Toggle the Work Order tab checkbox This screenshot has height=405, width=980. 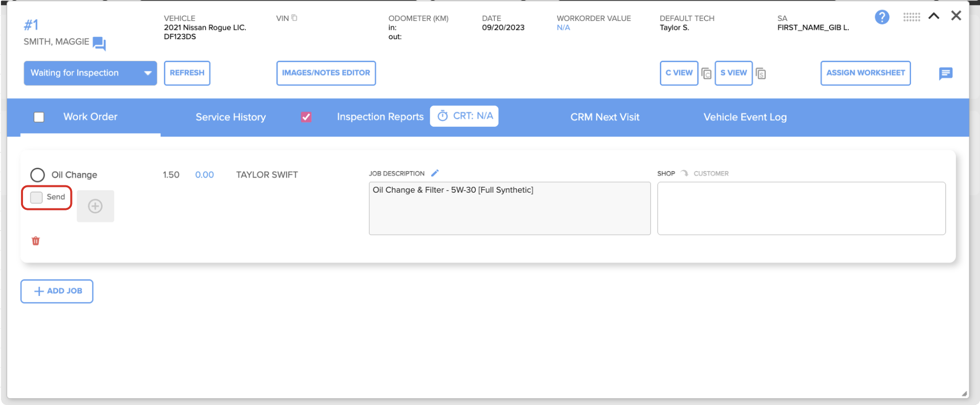coord(39,117)
